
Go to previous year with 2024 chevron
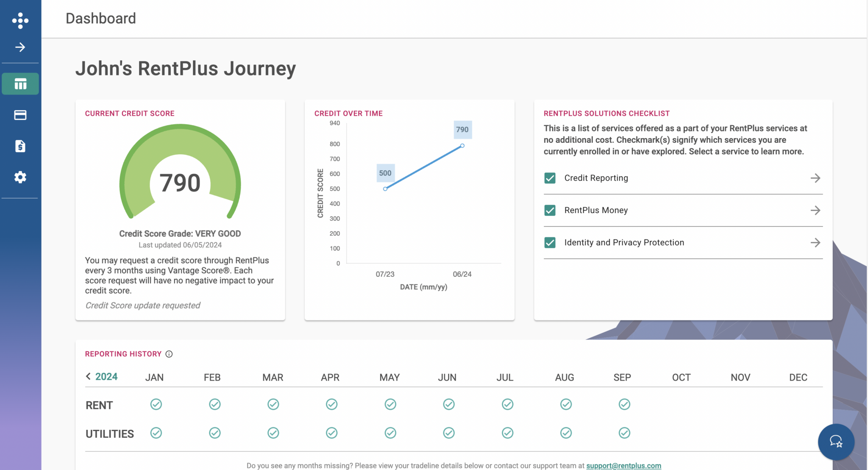pos(88,376)
